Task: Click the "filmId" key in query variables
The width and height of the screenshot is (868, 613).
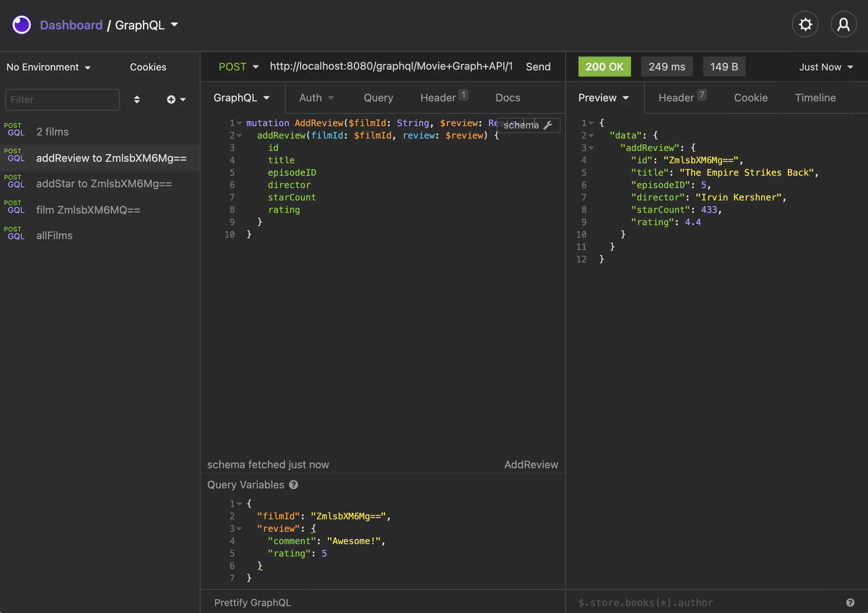Action: point(278,516)
